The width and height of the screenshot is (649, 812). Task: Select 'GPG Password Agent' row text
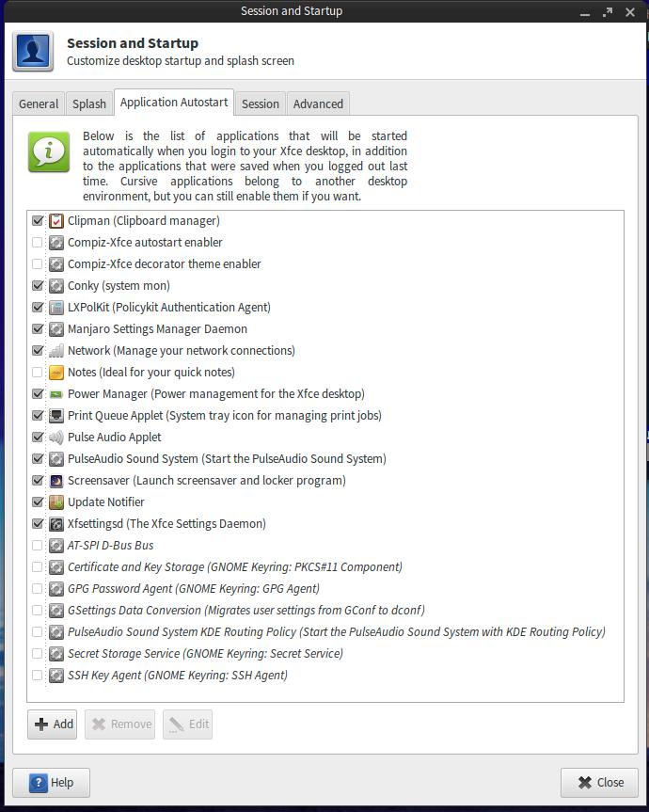[x=194, y=589]
